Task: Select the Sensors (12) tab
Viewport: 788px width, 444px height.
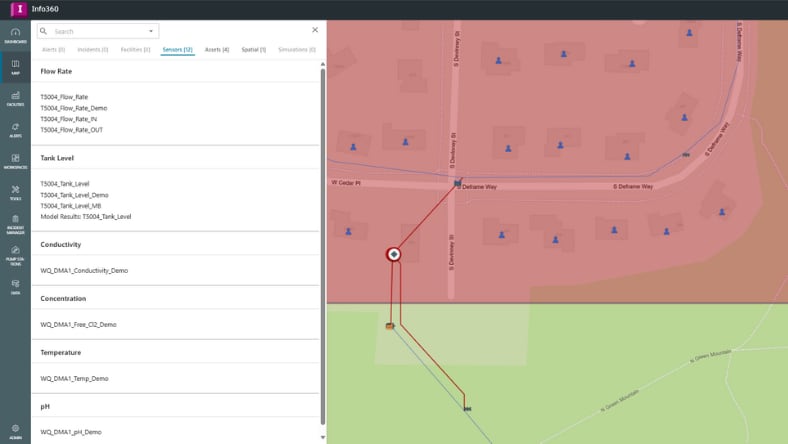Action: point(177,50)
